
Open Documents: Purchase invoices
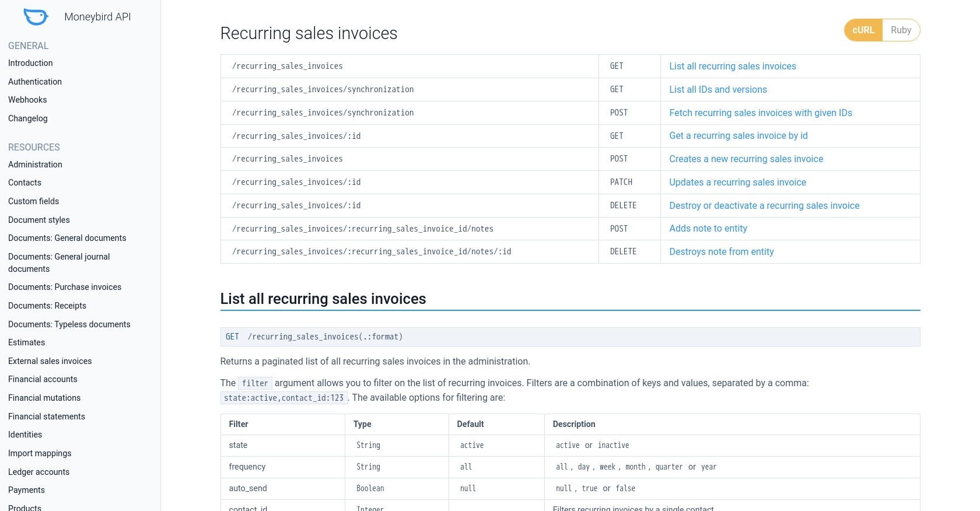(x=65, y=287)
